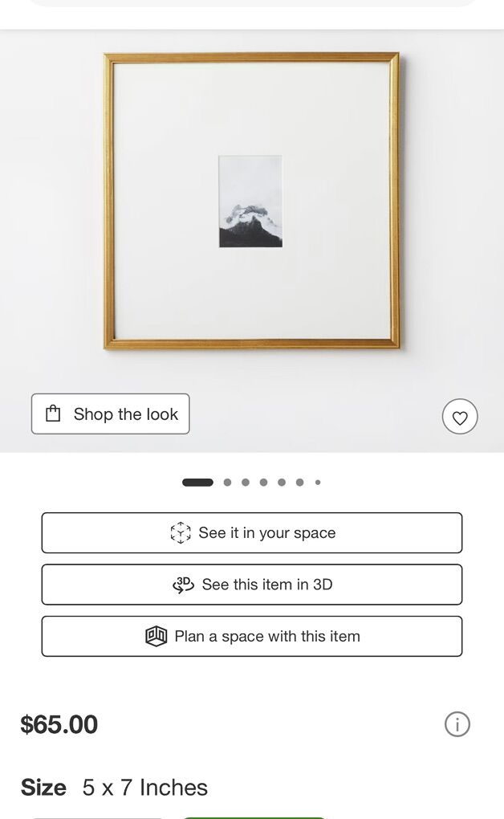The height and width of the screenshot is (819, 504).
Task: Launch See it in your space
Action: click(252, 533)
